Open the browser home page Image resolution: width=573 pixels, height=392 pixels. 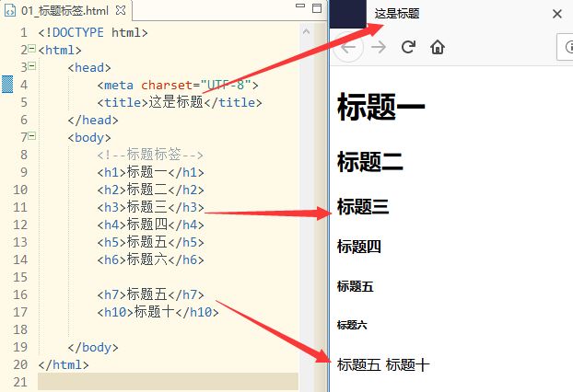click(x=438, y=47)
